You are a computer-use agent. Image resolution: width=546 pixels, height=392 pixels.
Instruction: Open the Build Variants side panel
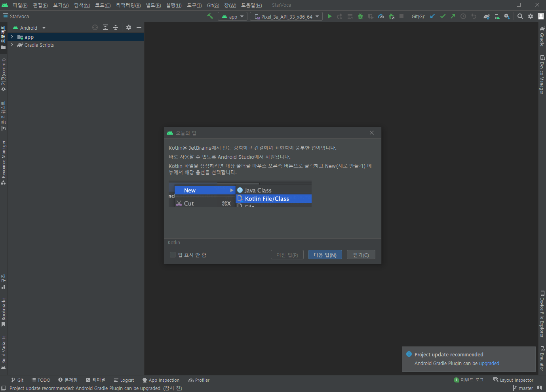point(4,352)
